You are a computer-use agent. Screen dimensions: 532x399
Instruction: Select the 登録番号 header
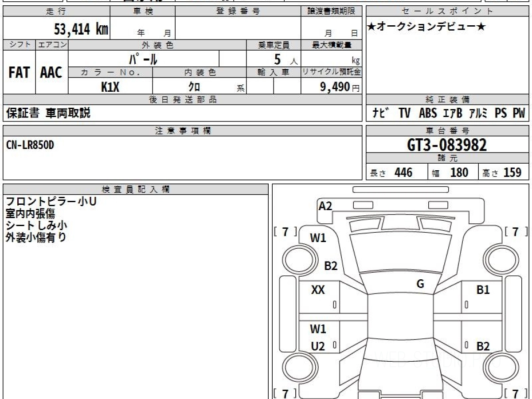pyautogui.click(x=238, y=12)
